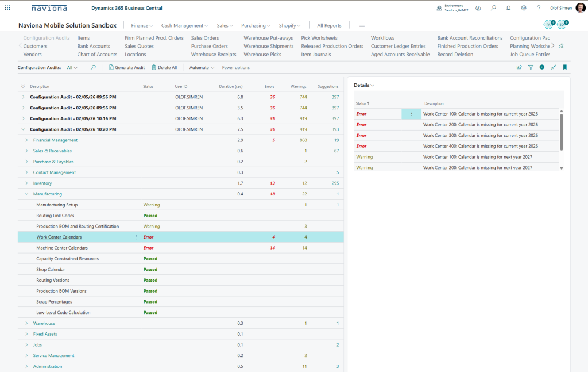This screenshot has width=588, height=372.
Task: Open the settings gear
Action: tap(524, 8)
